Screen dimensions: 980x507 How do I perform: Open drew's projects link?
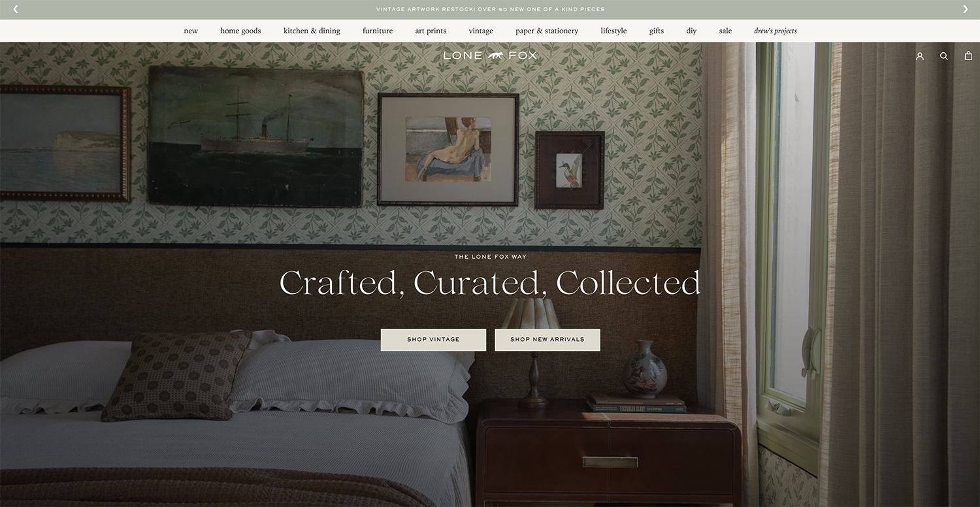[776, 31]
